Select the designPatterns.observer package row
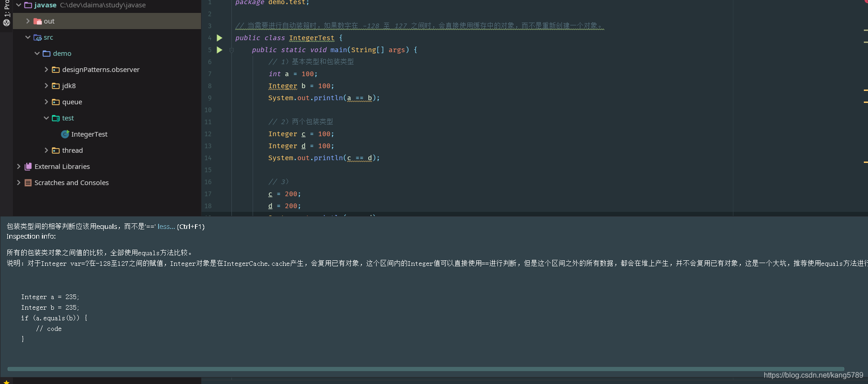The width and height of the screenshot is (868, 384). [107, 70]
